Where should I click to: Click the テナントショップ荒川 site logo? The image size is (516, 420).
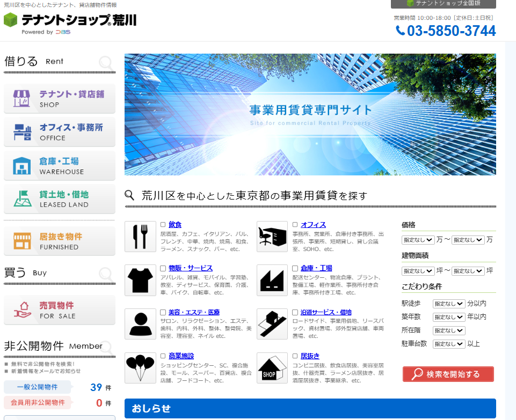point(70,21)
